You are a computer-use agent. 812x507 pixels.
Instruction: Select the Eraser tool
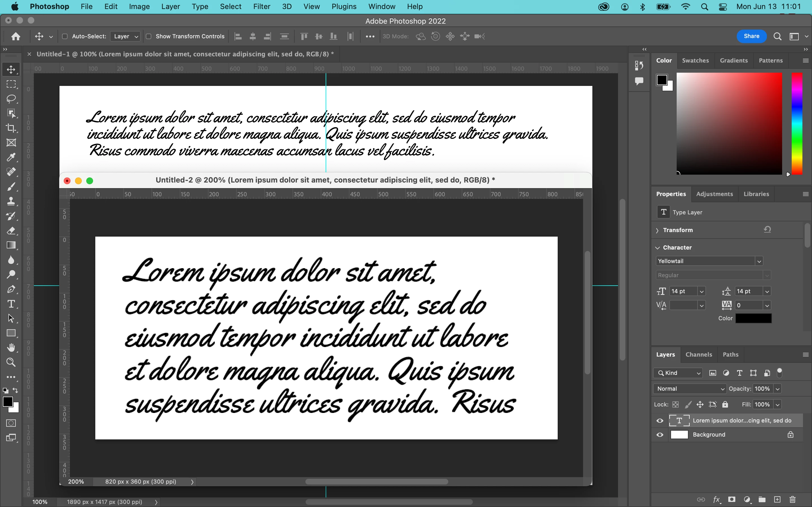tap(11, 231)
